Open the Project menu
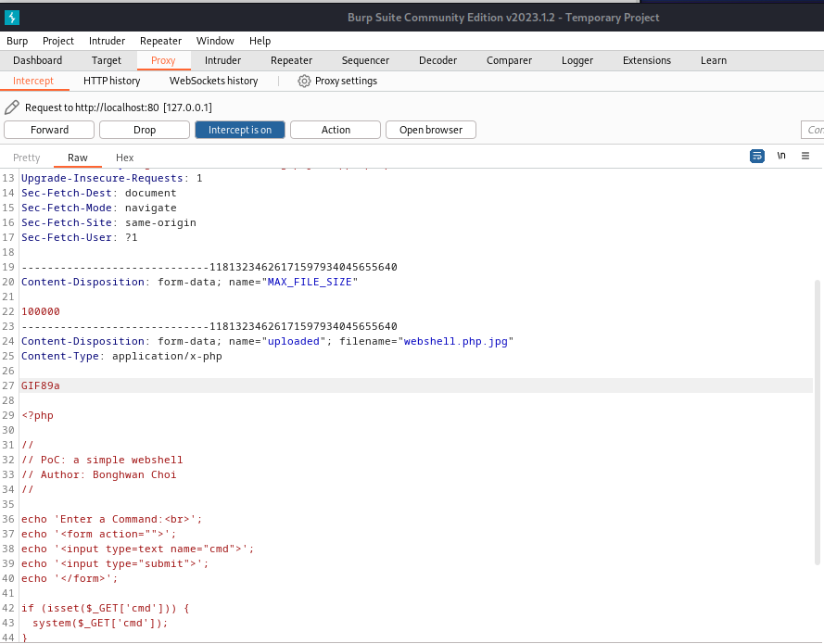The width and height of the screenshot is (824, 644). click(x=57, y=41)
